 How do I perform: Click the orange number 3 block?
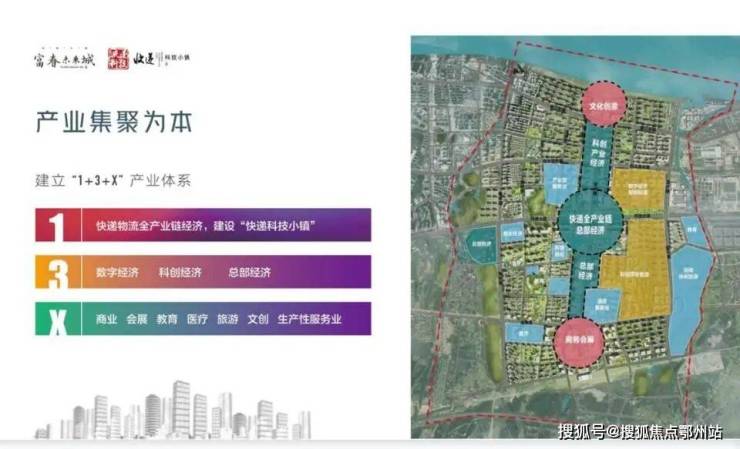click(58, 272)
